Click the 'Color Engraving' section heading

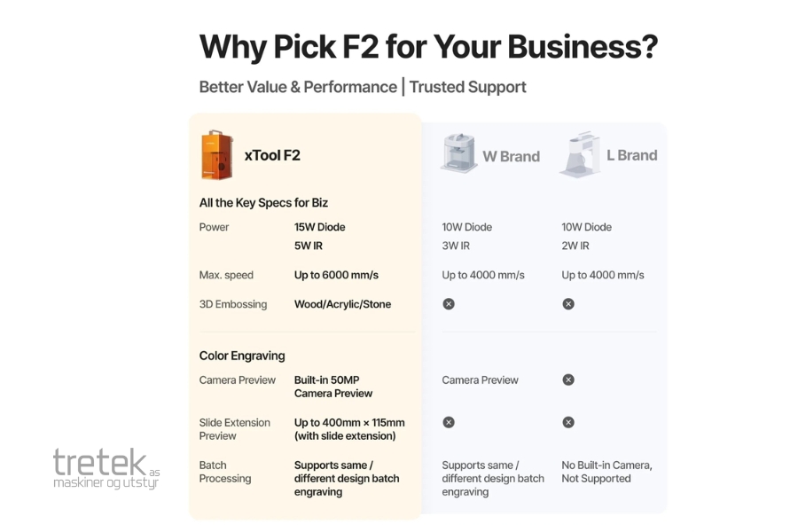[x=242, y=356]
